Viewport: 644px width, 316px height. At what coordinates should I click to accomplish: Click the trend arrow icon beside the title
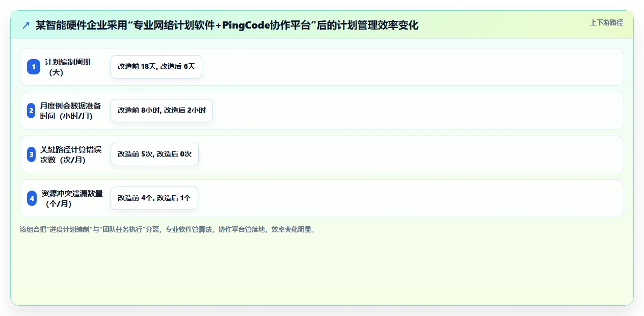[x=26, y=25]
